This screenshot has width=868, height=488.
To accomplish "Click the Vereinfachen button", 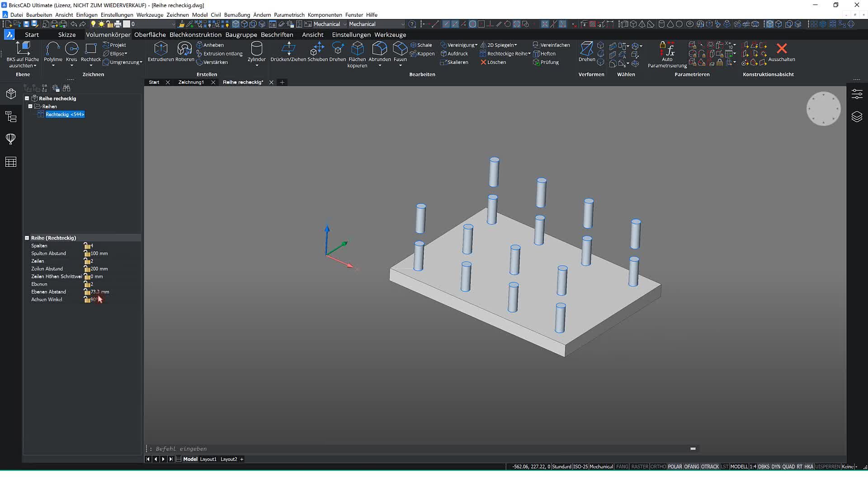I will pyautogui.click(x=551, y=45).
